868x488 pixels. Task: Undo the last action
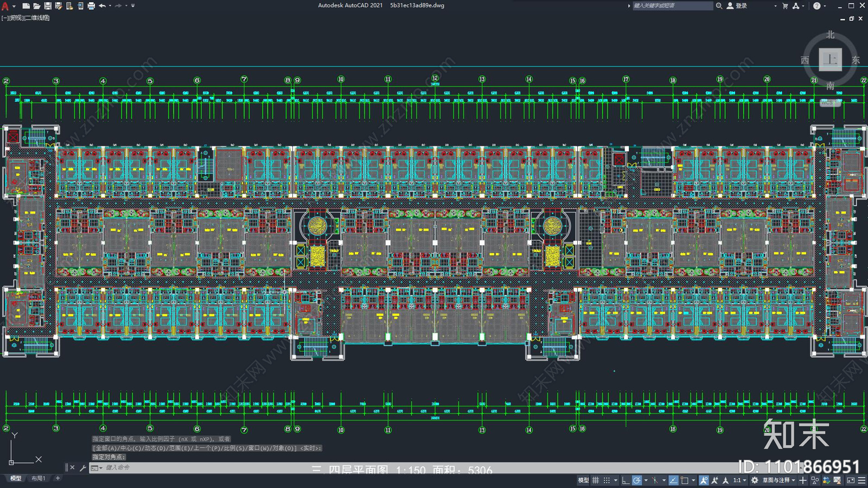pos(102,6)
